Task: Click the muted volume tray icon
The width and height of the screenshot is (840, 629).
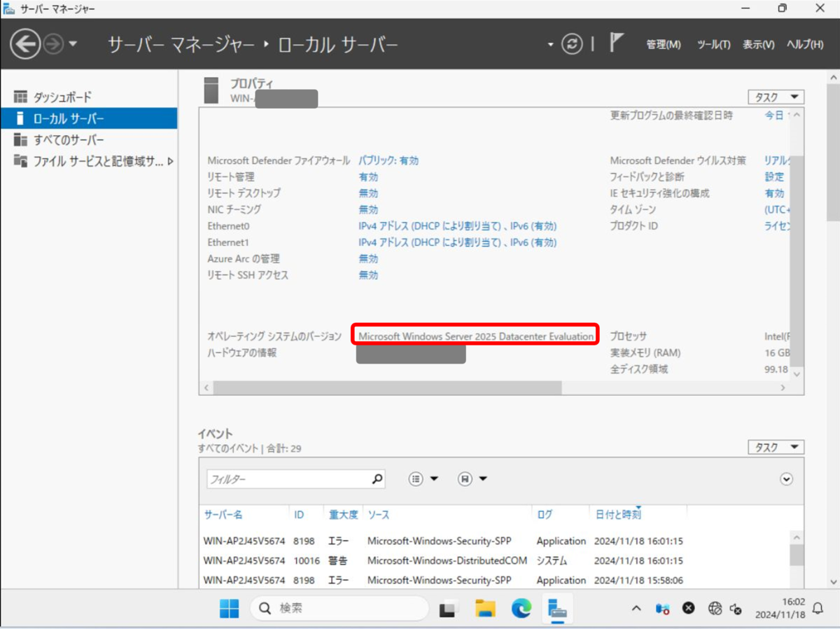Action: tap(736, 609)
